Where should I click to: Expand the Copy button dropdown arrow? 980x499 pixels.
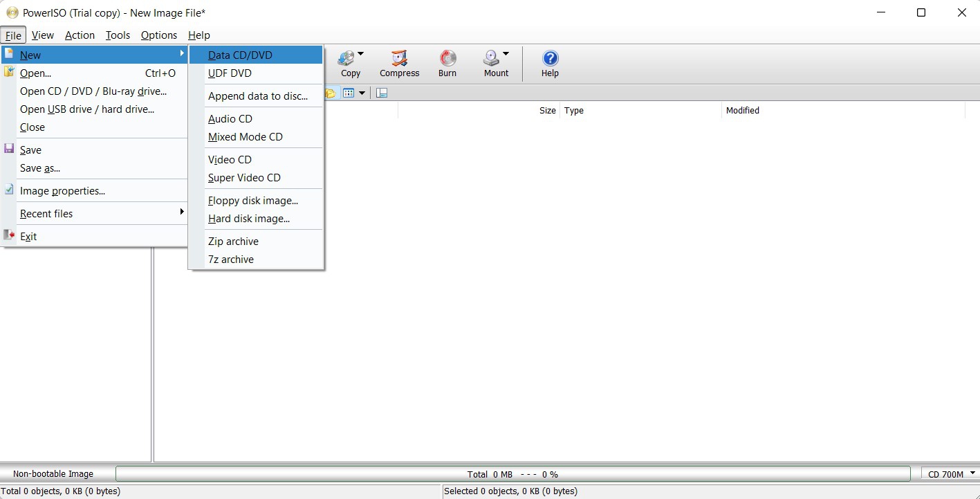pos(361,54)
